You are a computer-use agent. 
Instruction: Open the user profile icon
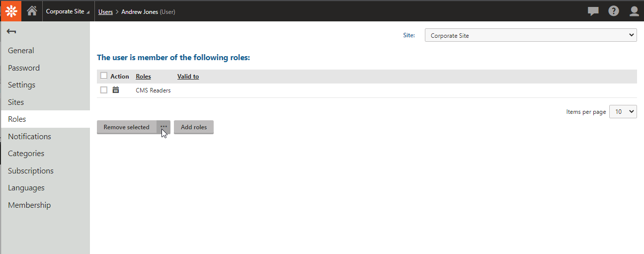click(x=634, y=11)
